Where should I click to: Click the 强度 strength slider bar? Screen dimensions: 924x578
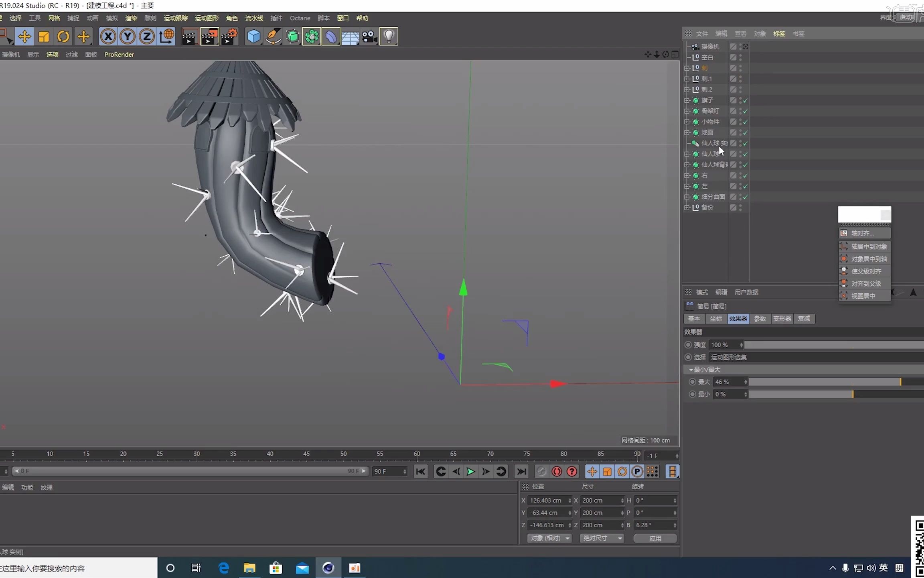pyautogui.click(x=834, y=345)
